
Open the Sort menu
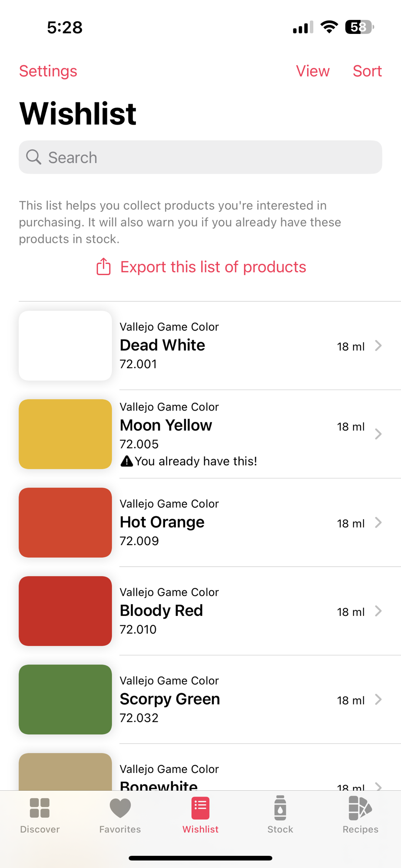click(x=367, y=71)
